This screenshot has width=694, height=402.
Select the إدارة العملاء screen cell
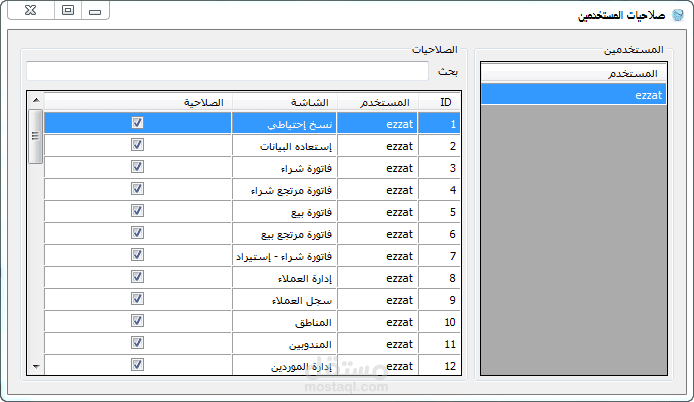click(284, 278)
